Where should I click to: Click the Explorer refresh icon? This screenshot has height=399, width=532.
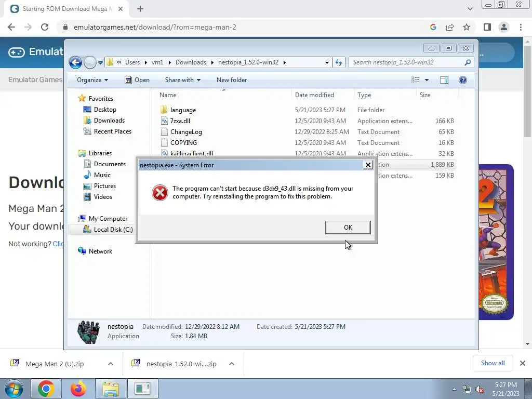tap(339, 62)
